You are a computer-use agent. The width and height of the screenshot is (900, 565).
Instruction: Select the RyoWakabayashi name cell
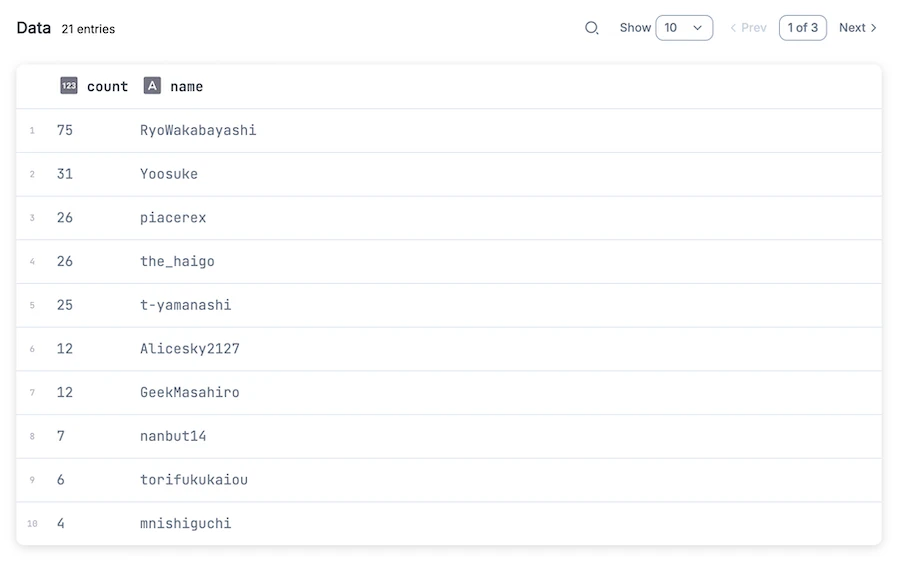(x=198, y=130)
